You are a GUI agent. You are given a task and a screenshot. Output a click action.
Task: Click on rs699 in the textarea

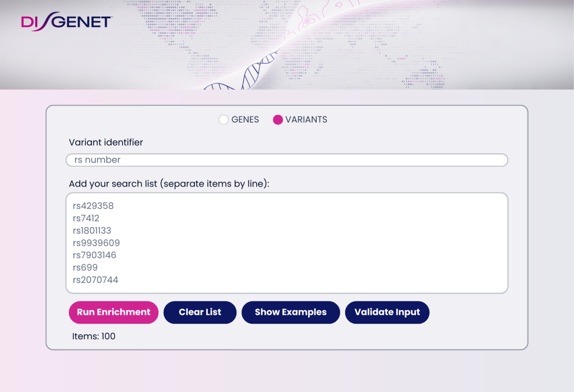85,268
